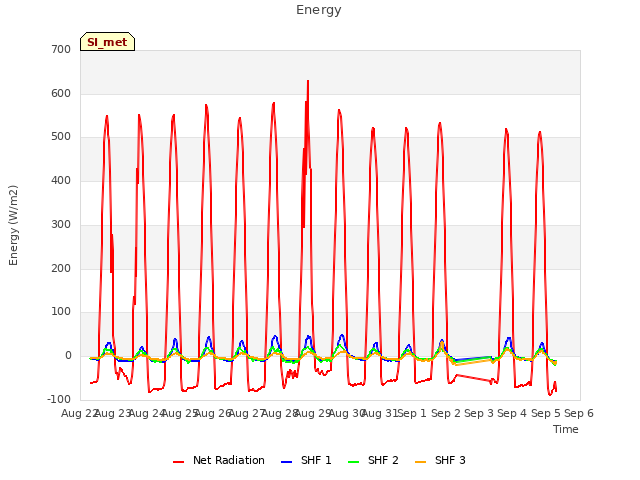640x480 pixels.
Task: Toggle SHF 3 series in legend
Action: coord(440,460)
